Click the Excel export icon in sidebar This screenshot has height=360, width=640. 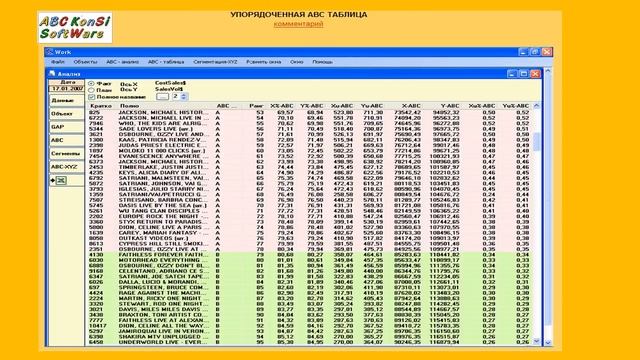click(61, 180)
